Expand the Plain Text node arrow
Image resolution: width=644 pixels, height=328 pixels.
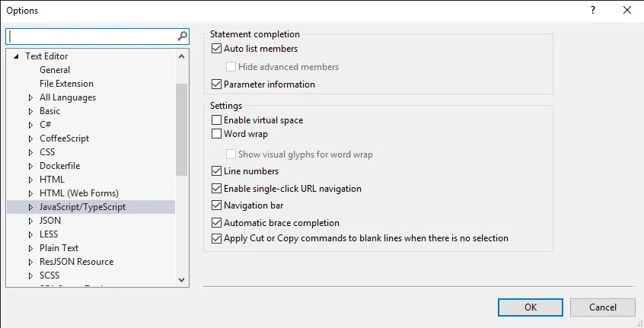[x=30, y=248]
